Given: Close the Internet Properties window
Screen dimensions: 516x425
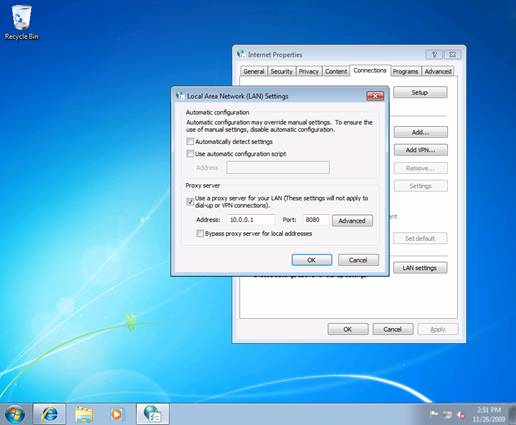Looking at the screenshot, I should [x=452, y=54].
